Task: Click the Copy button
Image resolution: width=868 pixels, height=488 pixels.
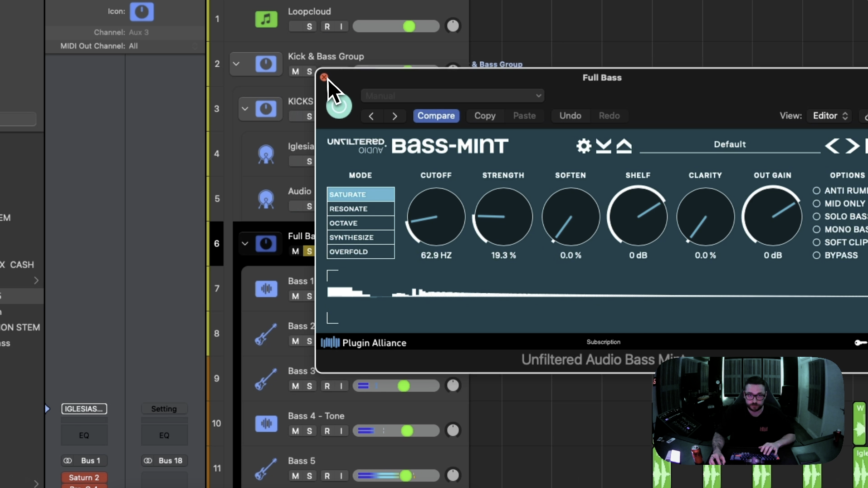Action: [x=484, y=116]
